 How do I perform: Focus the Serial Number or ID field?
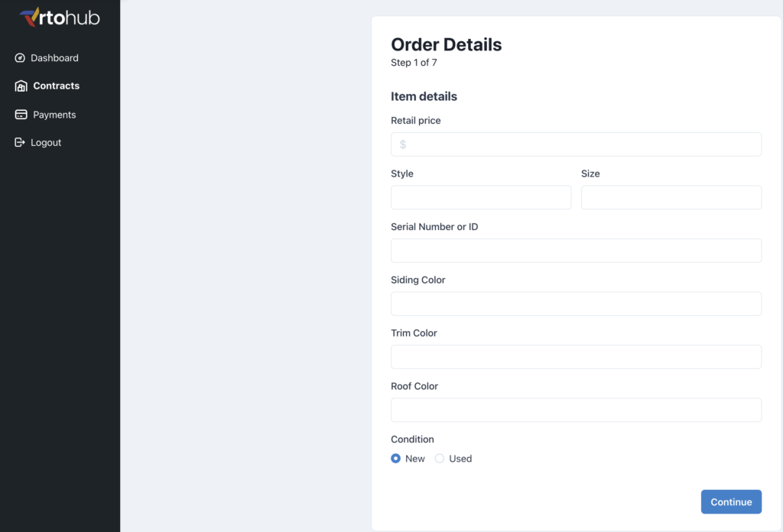point(576,251)
